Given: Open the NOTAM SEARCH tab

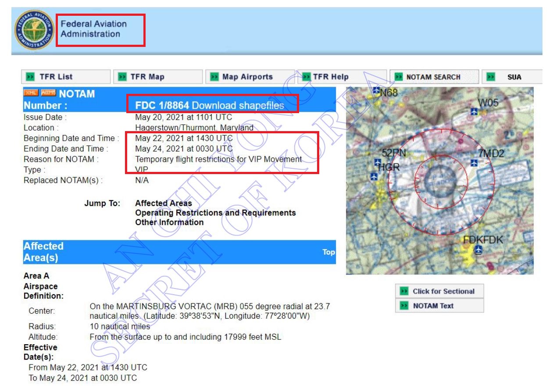Looking at the screenshot, I should pos(434,77).
